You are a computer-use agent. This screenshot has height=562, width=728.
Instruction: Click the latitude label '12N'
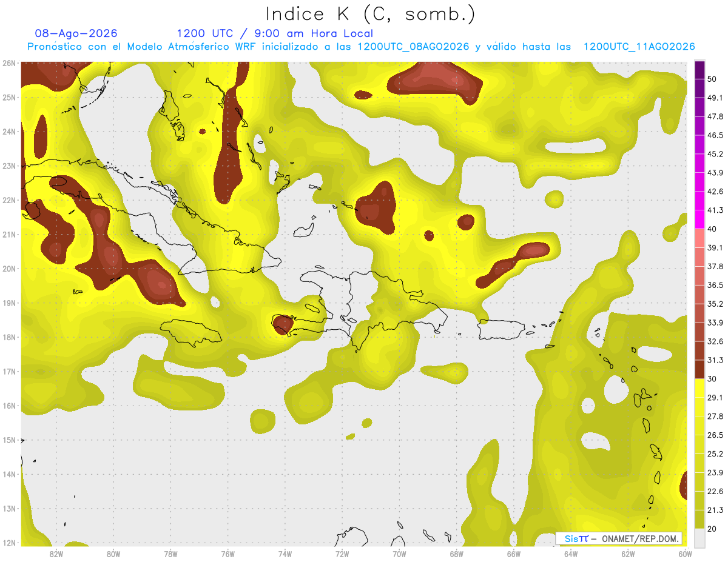pos(9,543)
